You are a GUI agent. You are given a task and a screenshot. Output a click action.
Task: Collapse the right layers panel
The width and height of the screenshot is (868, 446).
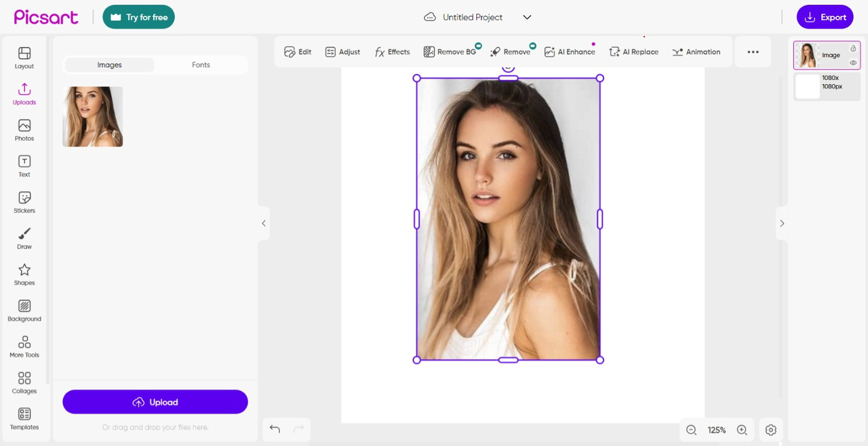point(782,223)
